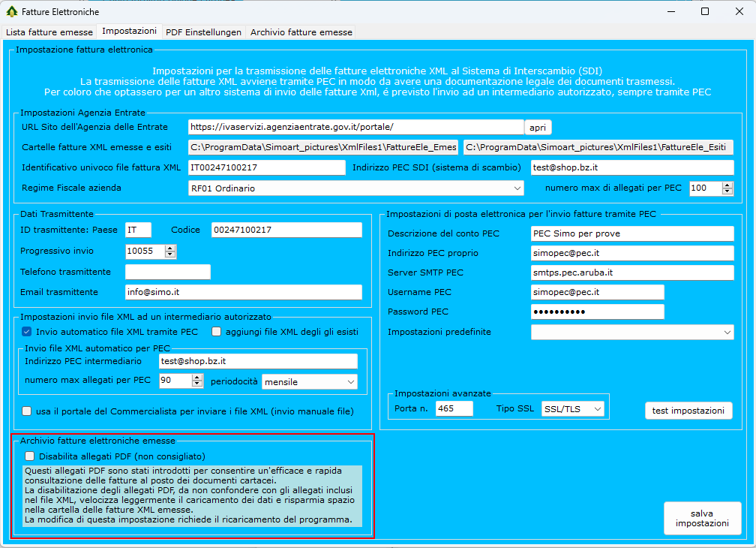The width and height of the screenshot is (756, 548).
Task: Switch to Lista fatture emesse tab
Action: click(x=49, y=32)
